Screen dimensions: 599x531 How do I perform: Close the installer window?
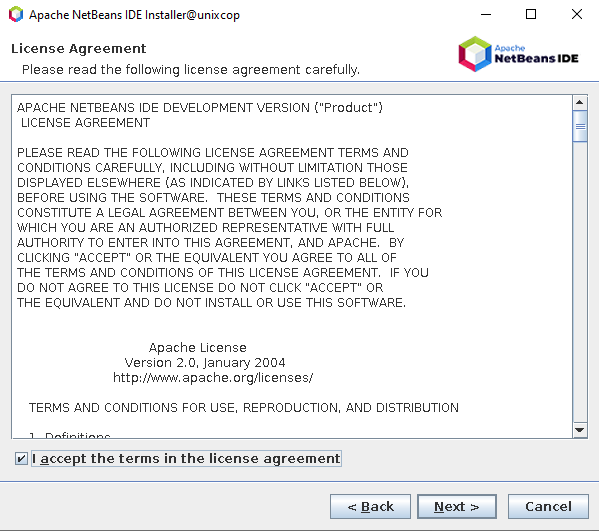[x=577, y=15]
